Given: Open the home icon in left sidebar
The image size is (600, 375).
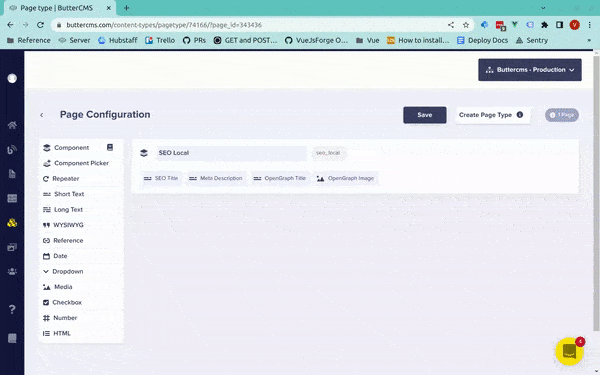Looking at the screenshot, I should click(x=12, y=125).
